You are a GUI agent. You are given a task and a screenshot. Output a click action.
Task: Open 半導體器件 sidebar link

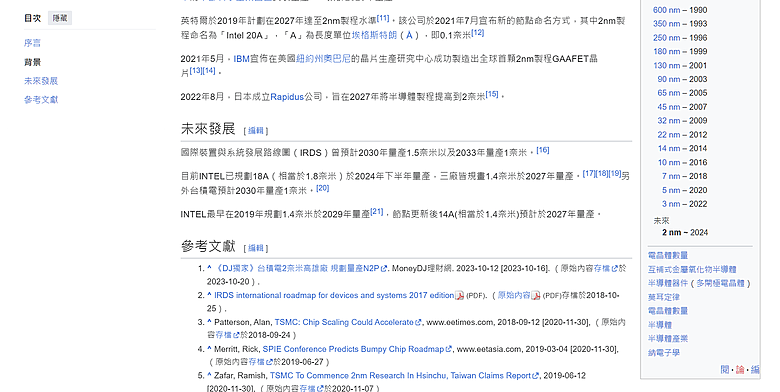coord(668,283)
